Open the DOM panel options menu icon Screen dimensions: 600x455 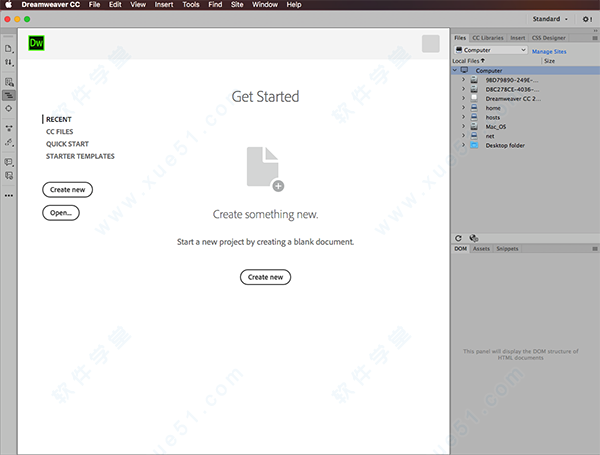click(595, 249)
